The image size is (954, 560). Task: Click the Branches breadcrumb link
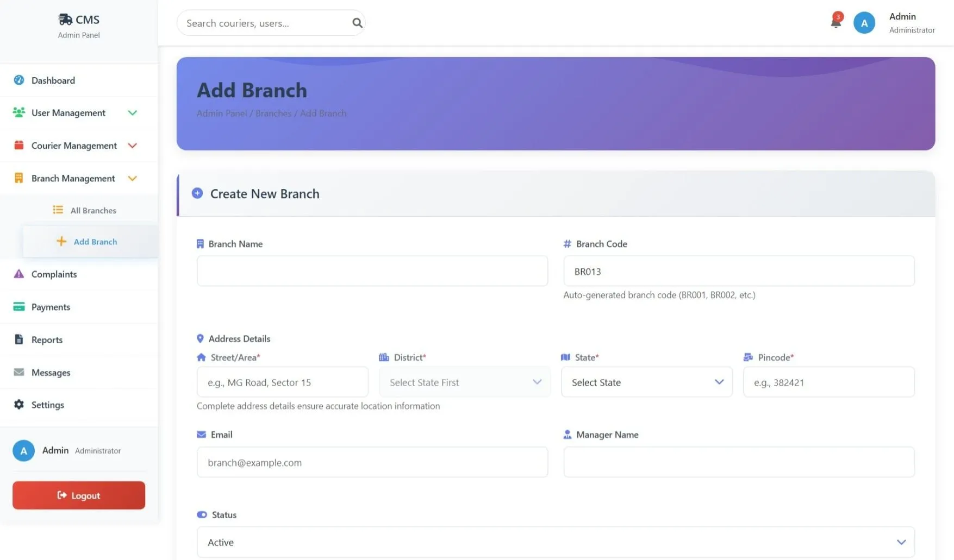[x=273, y=114]
